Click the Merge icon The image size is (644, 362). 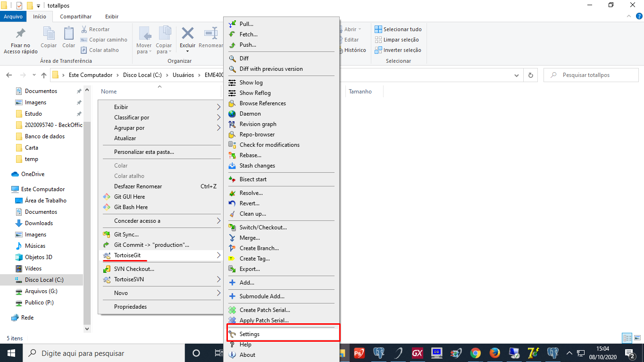coord(232,238)
